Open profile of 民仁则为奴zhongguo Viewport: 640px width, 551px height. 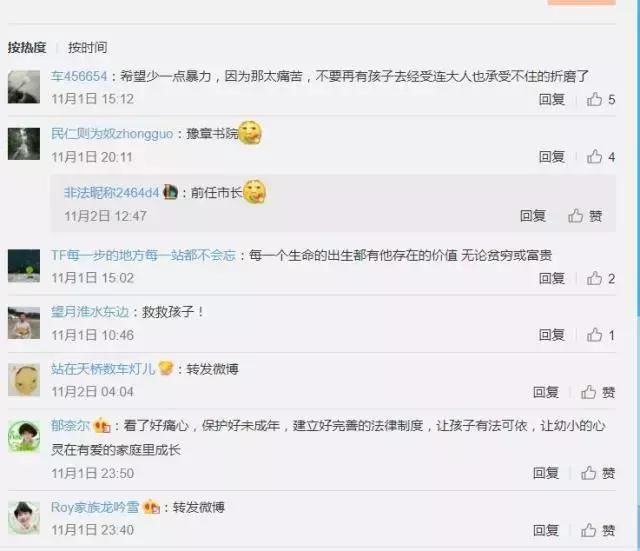[x=112, y=134]
